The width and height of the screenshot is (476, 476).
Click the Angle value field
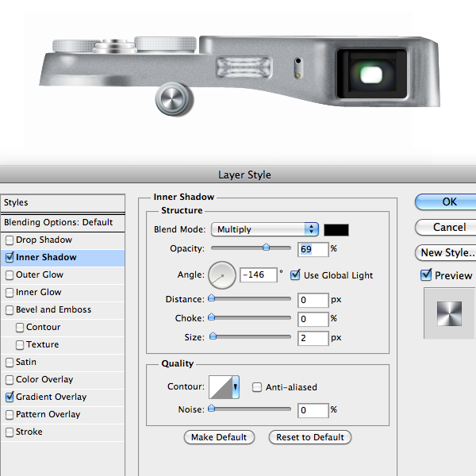tap(259, 275)
